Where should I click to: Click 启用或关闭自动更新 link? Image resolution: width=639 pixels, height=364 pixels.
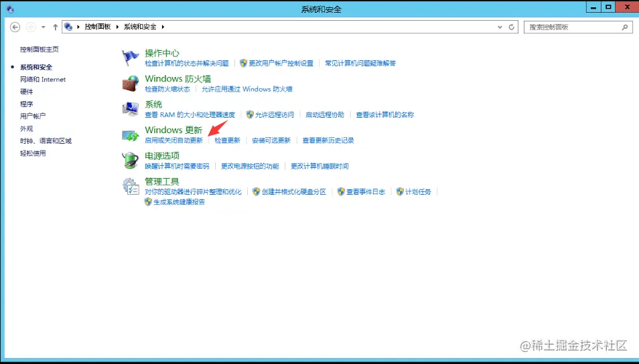click(173, 140)
